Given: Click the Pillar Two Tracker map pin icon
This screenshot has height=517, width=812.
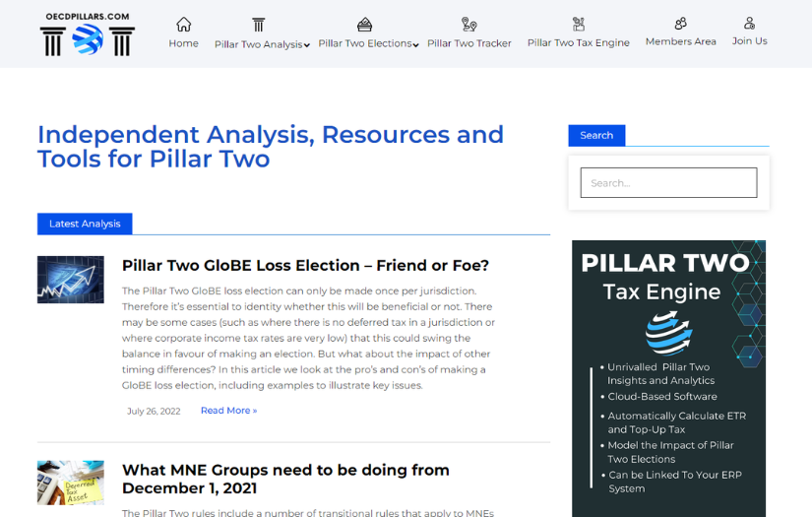Looking at the screenshot, I should (x=468, y=25).
